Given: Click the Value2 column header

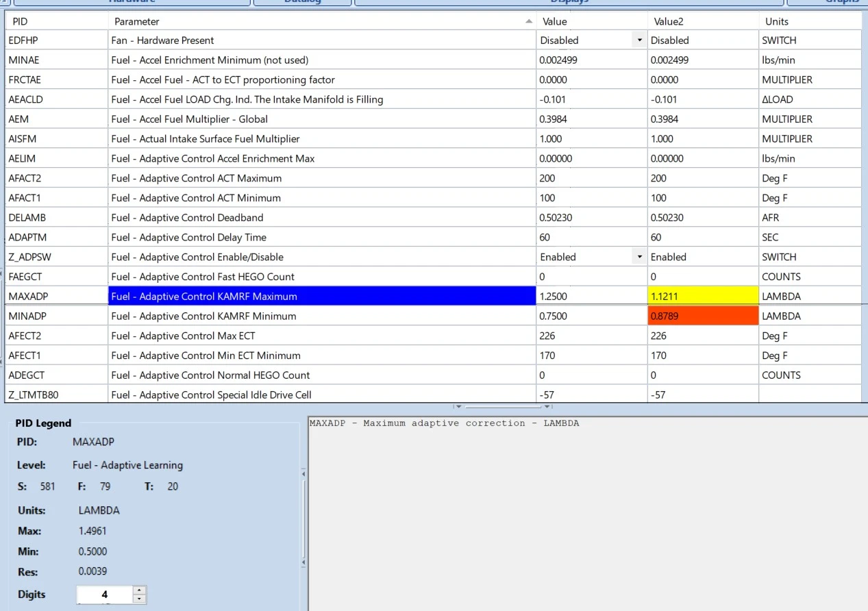Looking at the screenshot, I should coord(703,21).
